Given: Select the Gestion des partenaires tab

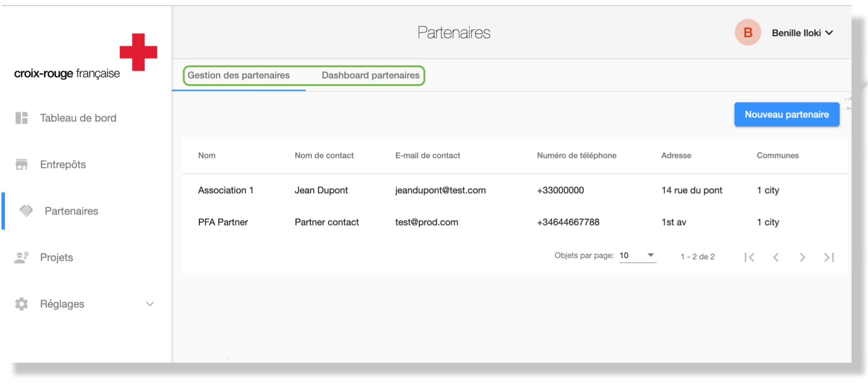Looking at the screenshot, I should pyautogui.click(x=239, y=75).
